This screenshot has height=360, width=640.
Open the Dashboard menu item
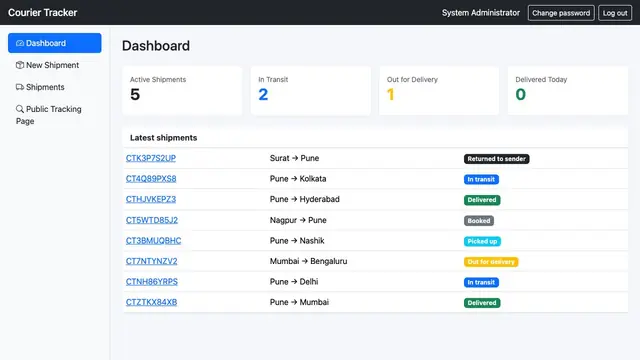(x=55, y=43)
